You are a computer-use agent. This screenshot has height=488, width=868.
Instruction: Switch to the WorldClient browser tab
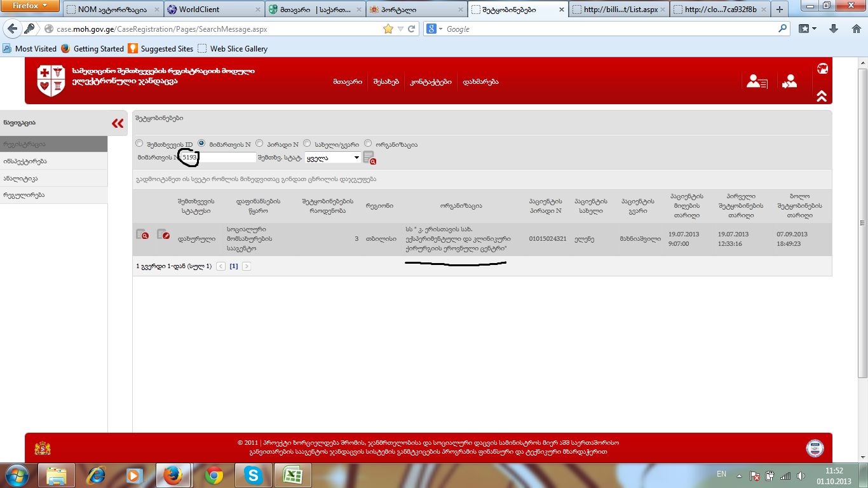[214, 10]
